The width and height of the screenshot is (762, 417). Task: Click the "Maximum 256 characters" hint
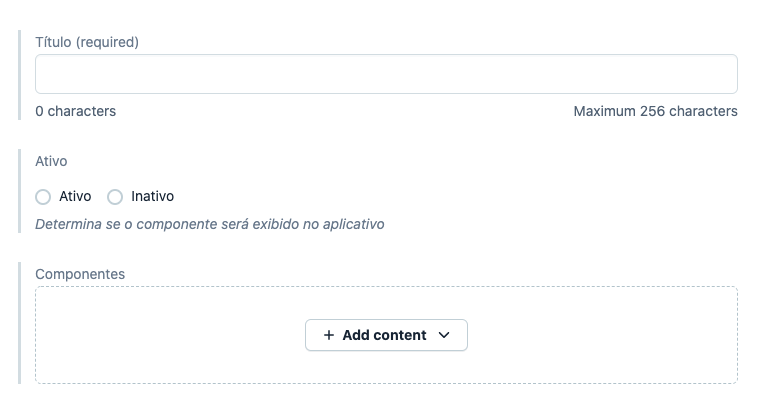(x=655, y=111)
